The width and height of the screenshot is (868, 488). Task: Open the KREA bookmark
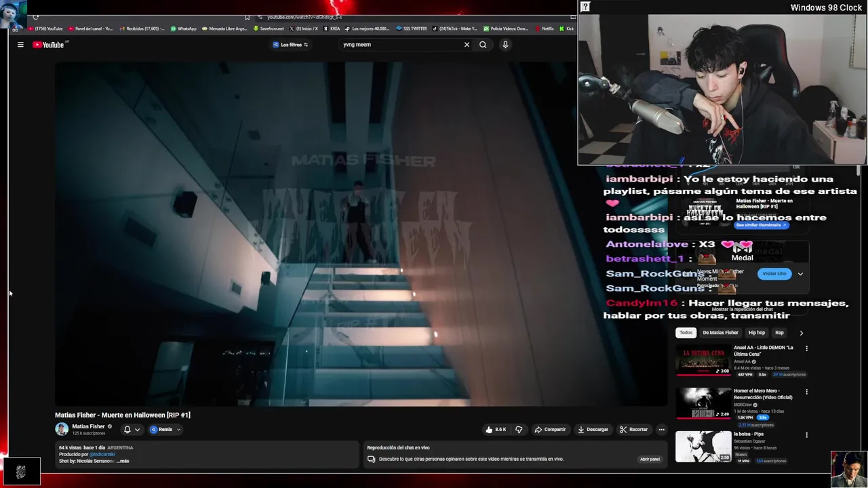[x=332, y=28]
